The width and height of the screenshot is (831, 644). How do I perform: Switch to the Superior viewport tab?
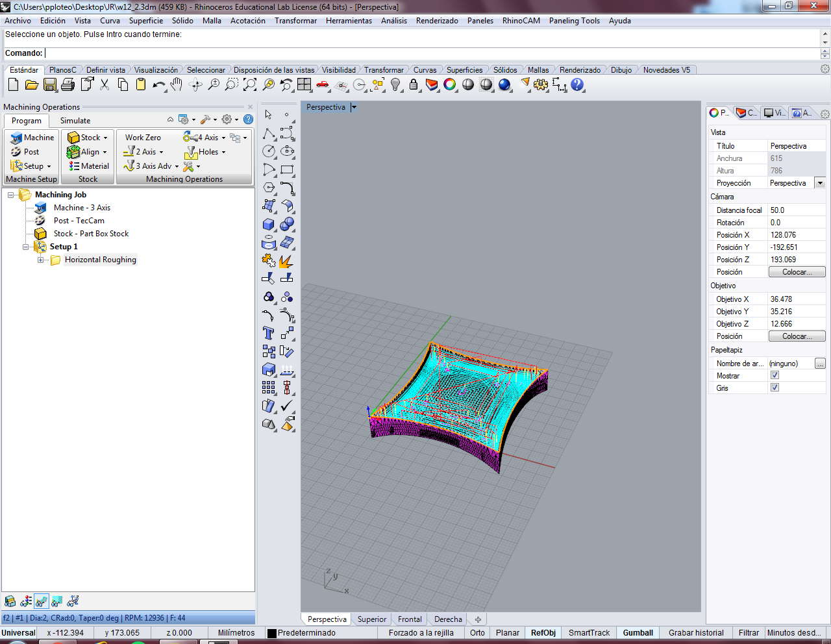point(371,619)
